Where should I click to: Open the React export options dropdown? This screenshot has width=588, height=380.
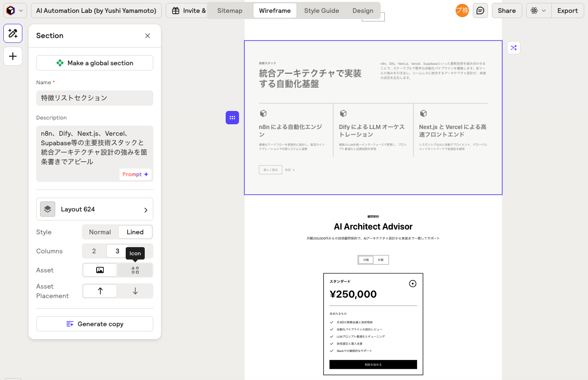[538, 10]
